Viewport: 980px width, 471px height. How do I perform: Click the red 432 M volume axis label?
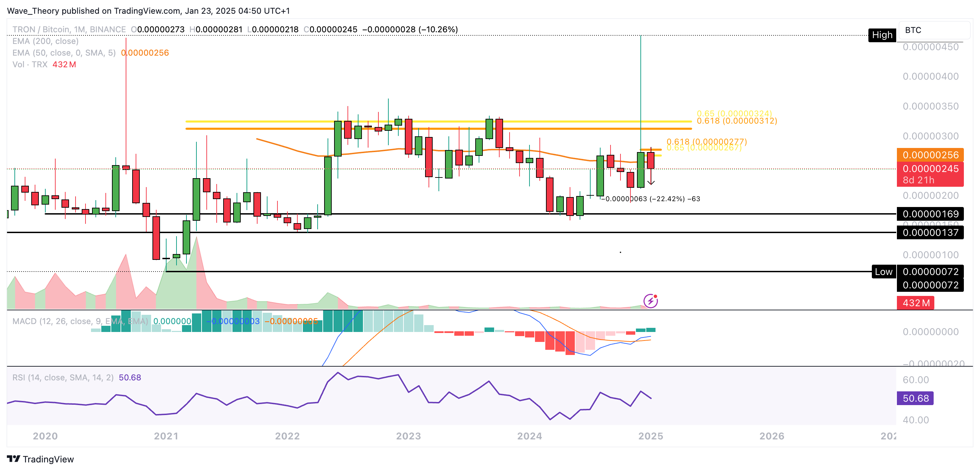[915, 303]
